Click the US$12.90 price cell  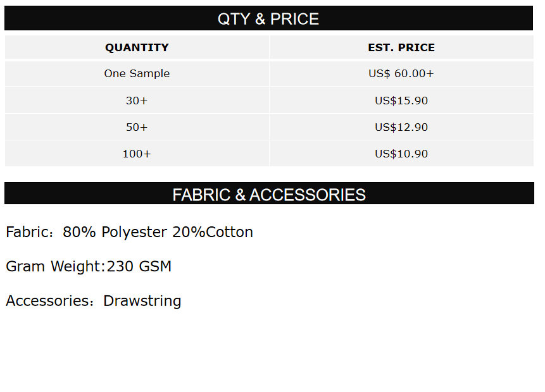tap(401, 127)
